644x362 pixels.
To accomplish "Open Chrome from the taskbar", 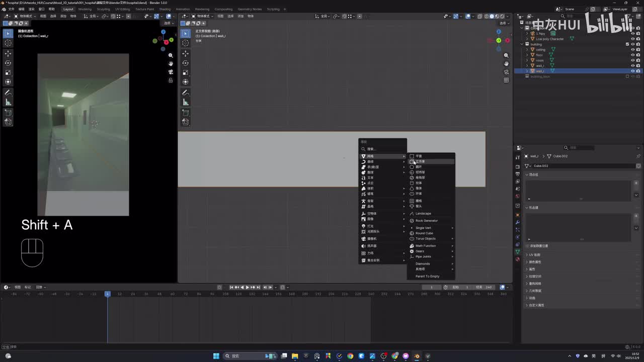I will point(350,356).
